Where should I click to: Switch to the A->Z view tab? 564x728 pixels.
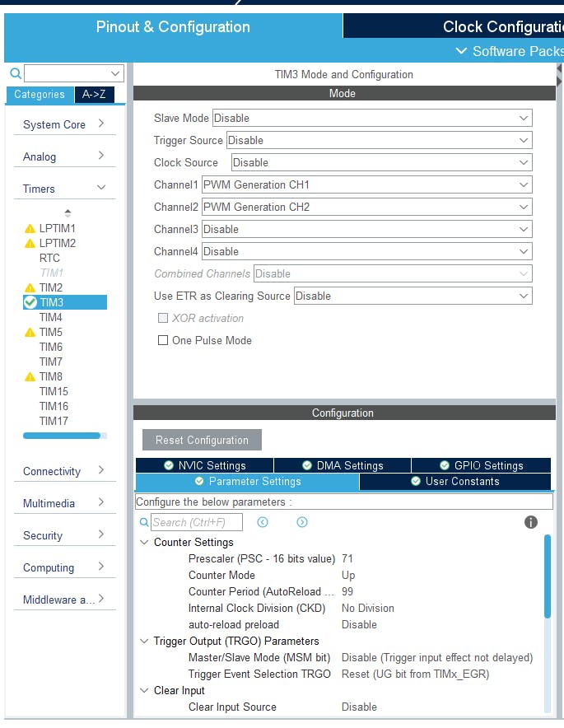[x=94, y=94]
